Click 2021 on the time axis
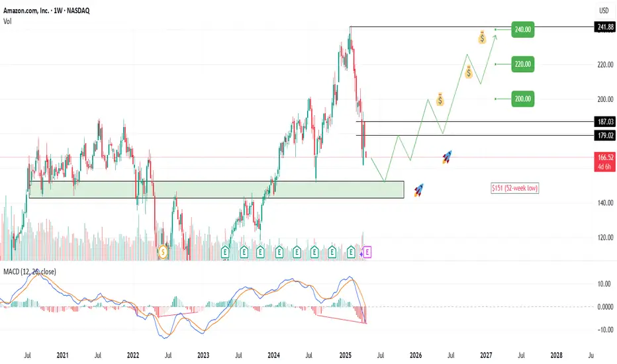The width and height of the screenshot is (617, 364). click(x=63, y=355)
